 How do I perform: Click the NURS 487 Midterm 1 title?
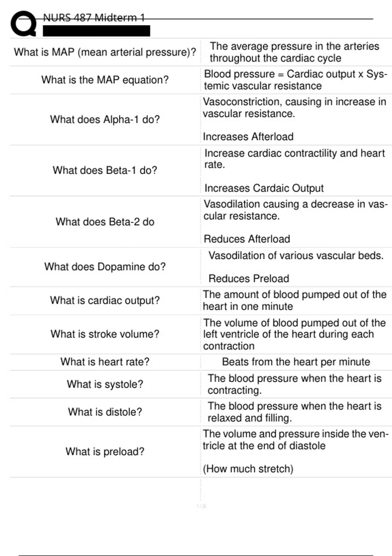94,18
